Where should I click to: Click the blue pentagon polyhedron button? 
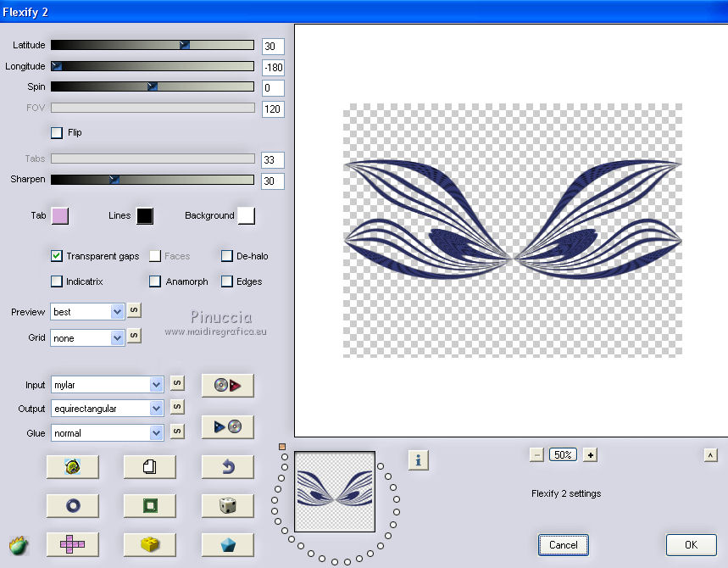(x=227, y=544)
